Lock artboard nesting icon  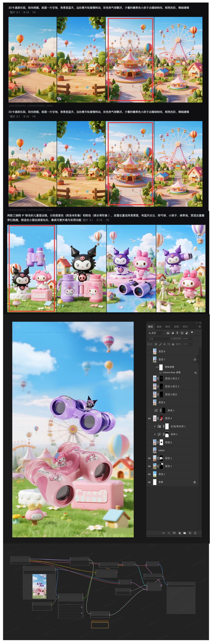click(169, 344)
